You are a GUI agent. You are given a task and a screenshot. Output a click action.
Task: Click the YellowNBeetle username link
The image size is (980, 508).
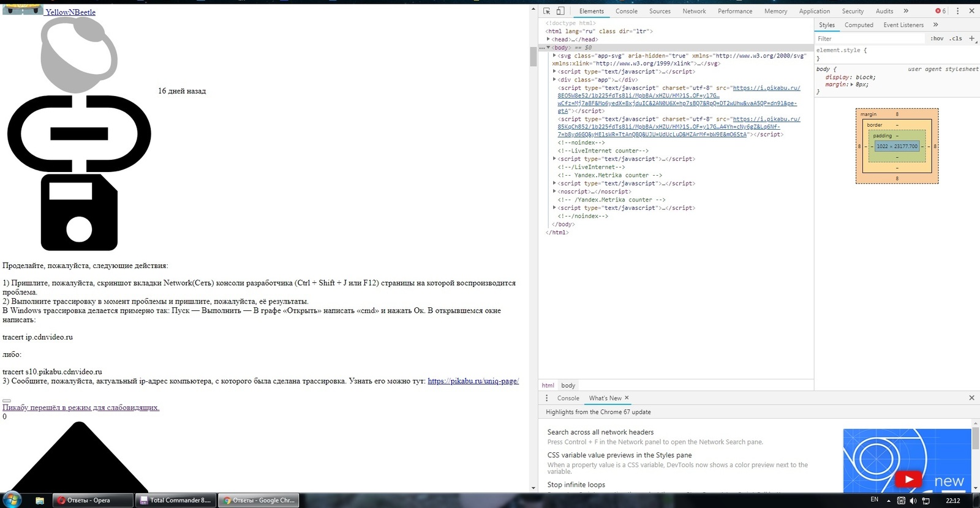point(70,12)
